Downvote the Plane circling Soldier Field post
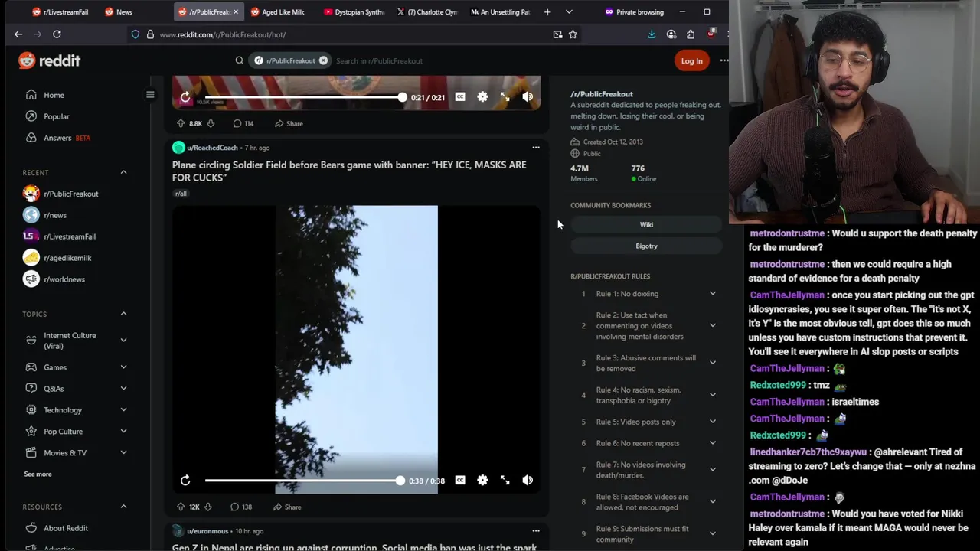 point(207,507)
